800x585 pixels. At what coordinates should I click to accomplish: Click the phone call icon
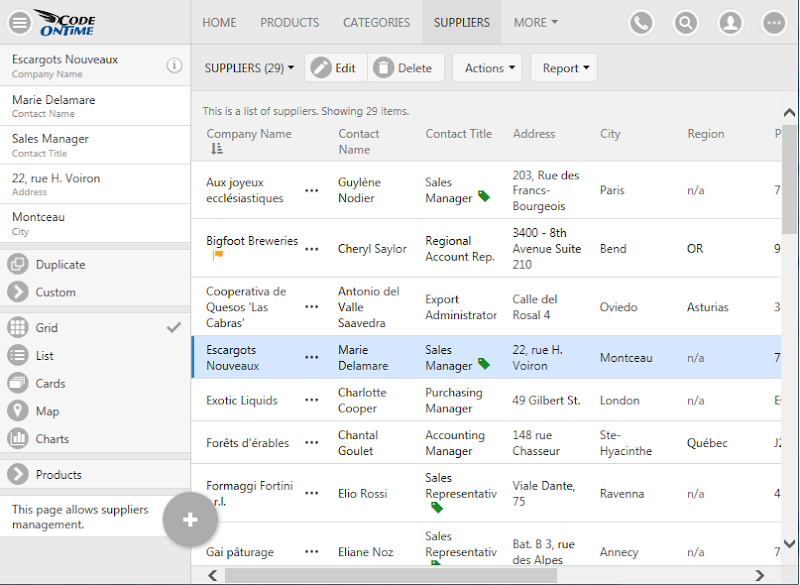coord(641,23)
